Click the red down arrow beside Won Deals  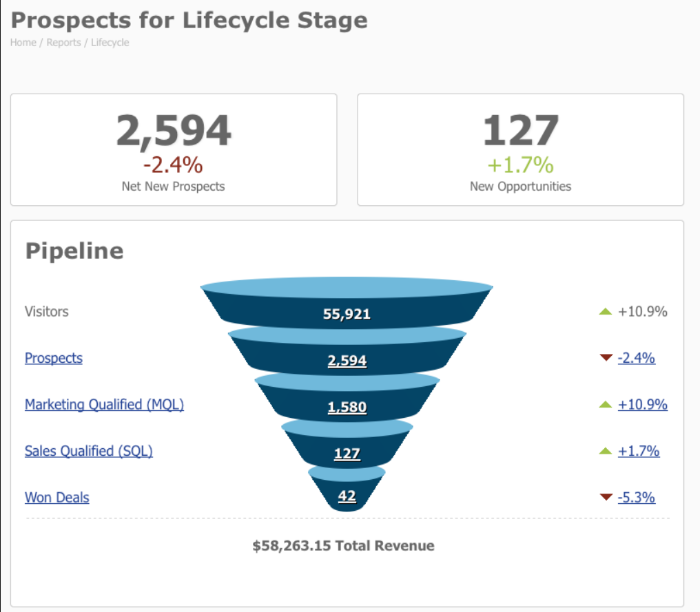click(x=606, y=497)
